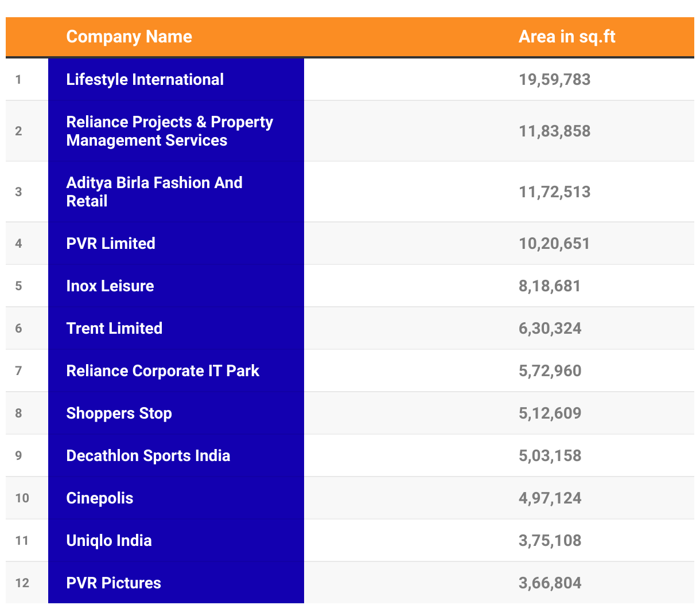This screenshot has width=700, height=609.
Task: Select the Lifestyle International company cell
Action: (145, 80)
